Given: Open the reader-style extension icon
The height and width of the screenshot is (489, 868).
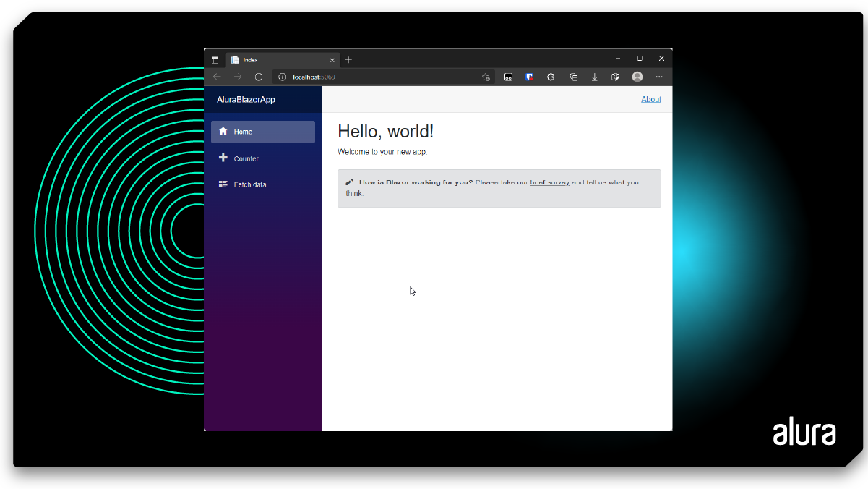Looking at the screenshot, I should tap(509, 77).
